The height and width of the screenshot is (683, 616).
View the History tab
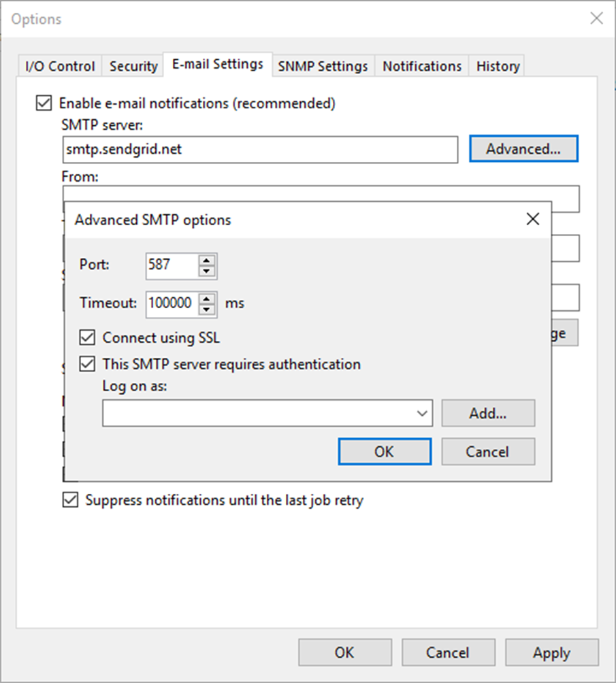[x=498, y=66]
